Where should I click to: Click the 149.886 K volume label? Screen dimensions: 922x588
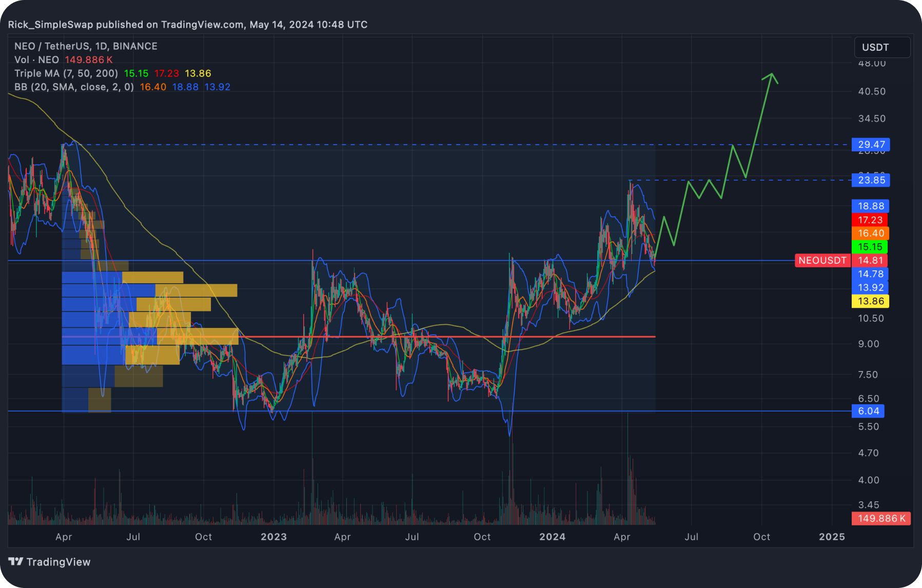tap(880, 518)
